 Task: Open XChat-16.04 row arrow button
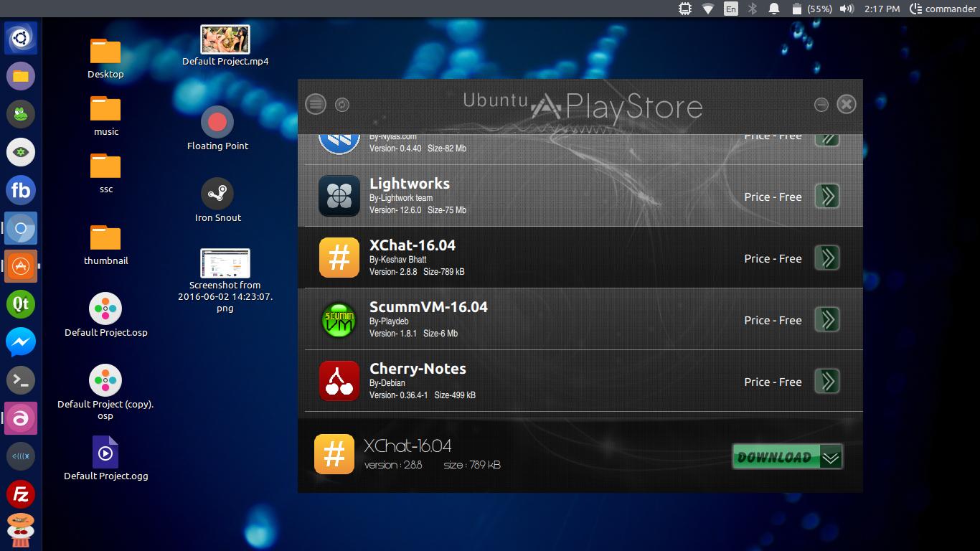[827, 258]
